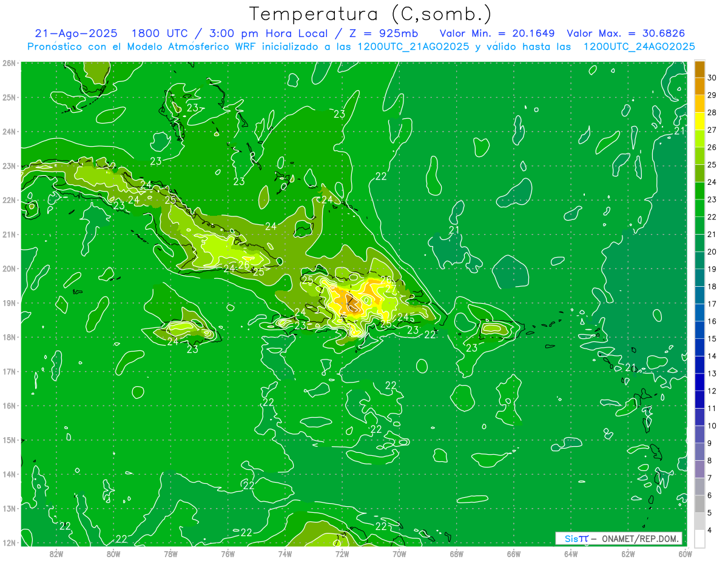728x562 pixels.
Task: Click the dark orange swatch above 30
Action: [699, 69]
